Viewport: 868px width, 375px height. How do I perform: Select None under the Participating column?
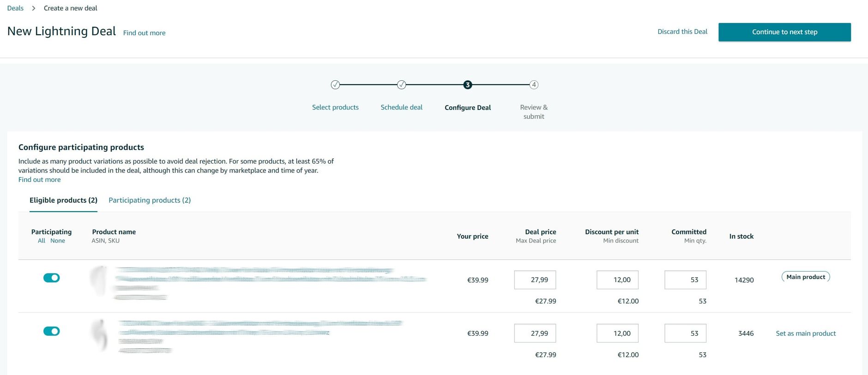click(58, 241)
